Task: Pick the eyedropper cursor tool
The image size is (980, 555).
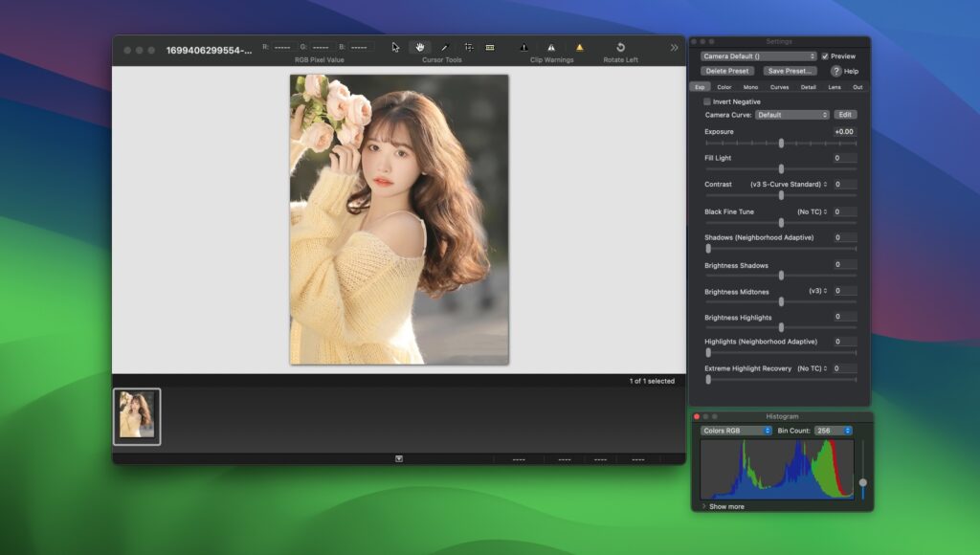Action: point(444,46)
